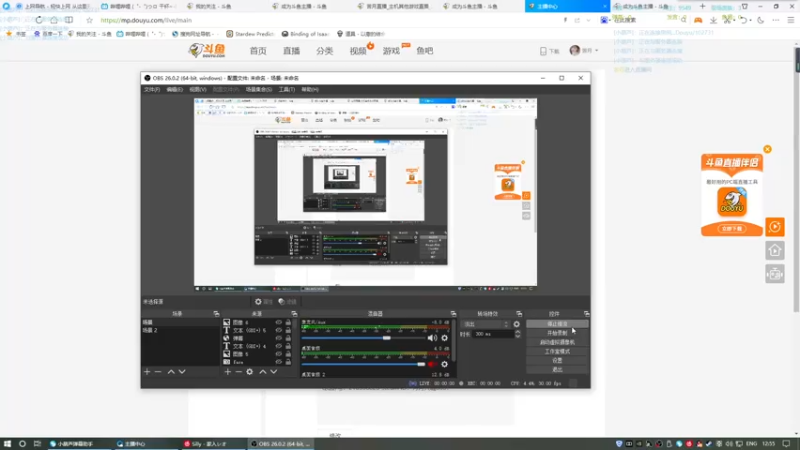
Task: Remove the selected source with minus icon
Action: coord(238,372)
